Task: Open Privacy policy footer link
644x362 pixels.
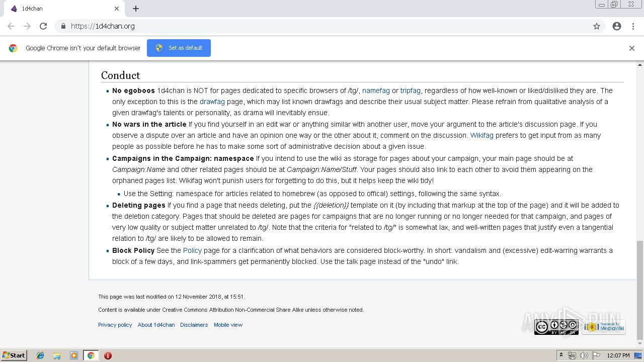Action: (115, 325)
